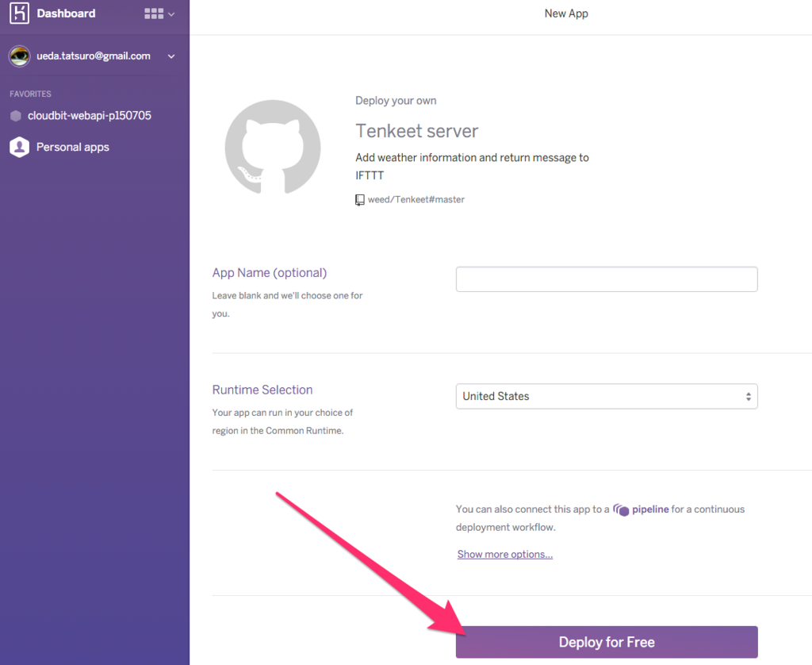Expand the account dropdown chevron
812x665 pixels.
tap(171, 56)
